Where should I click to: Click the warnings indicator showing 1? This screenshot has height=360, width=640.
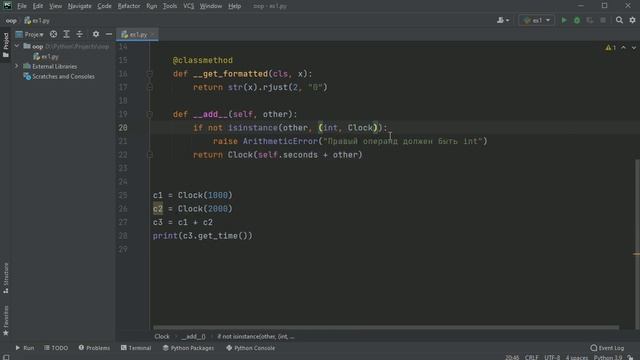pyautogui.click(x=611, y=48)
